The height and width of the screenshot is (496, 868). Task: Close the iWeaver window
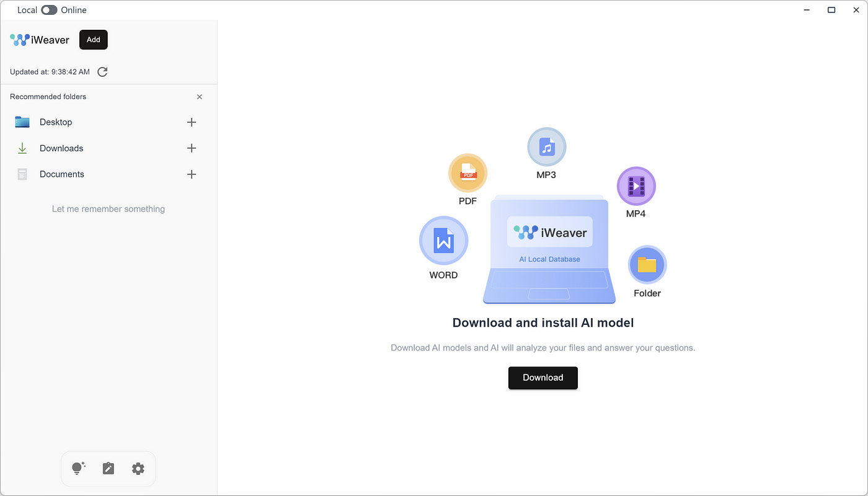click(856, 10)
